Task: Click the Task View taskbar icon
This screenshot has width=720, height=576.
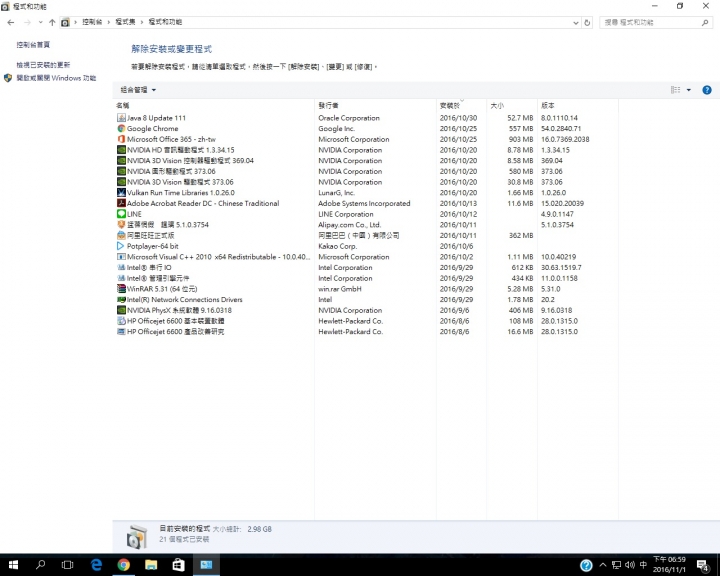Action: click(68, 565)
